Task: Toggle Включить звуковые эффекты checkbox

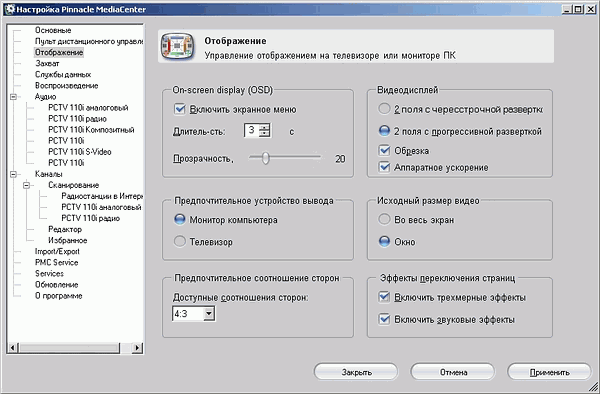Action: click(384, 319)
